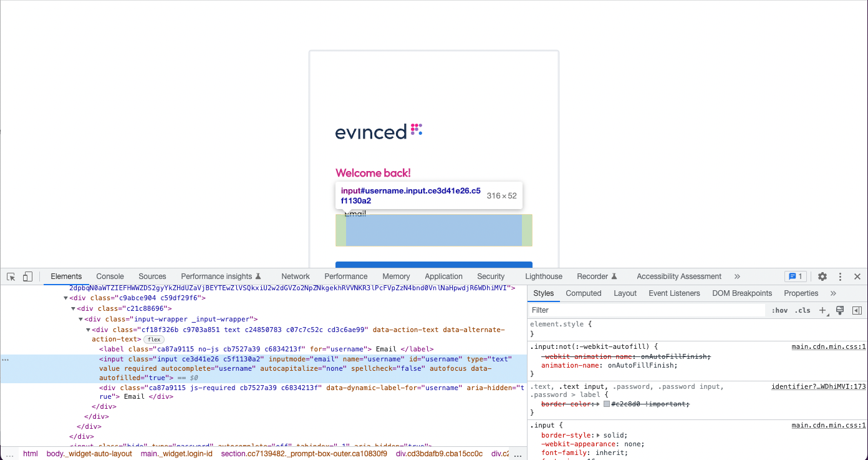868x460 pixels.
Task: Switch to the Elements tab
Action: pyautogui.click(x=66, y=276)
